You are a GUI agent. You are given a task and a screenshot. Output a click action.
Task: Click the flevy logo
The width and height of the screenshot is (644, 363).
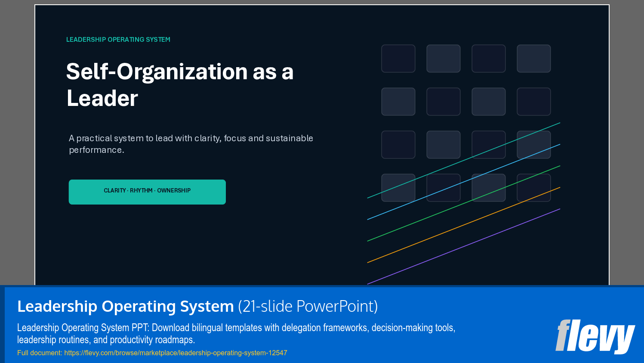point(595,336)
